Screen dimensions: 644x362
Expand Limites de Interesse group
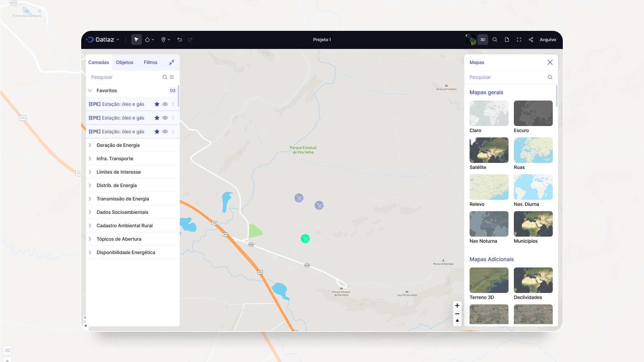133,172
